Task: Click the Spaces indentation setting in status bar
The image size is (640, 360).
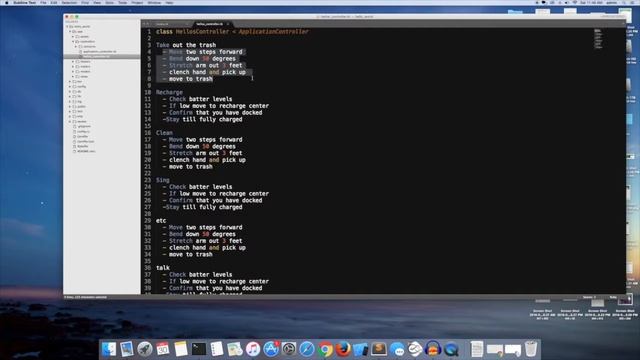Action: (x=589, y=297)
